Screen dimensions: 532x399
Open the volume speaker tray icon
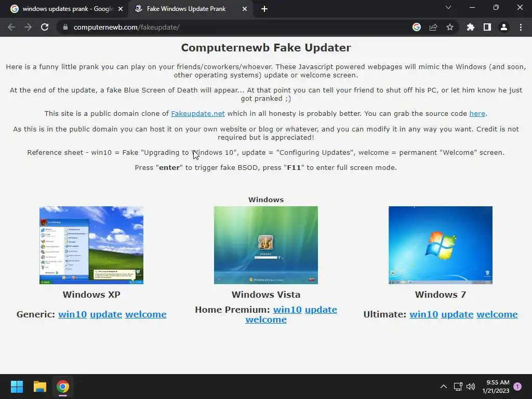click(x=471, y=387)
